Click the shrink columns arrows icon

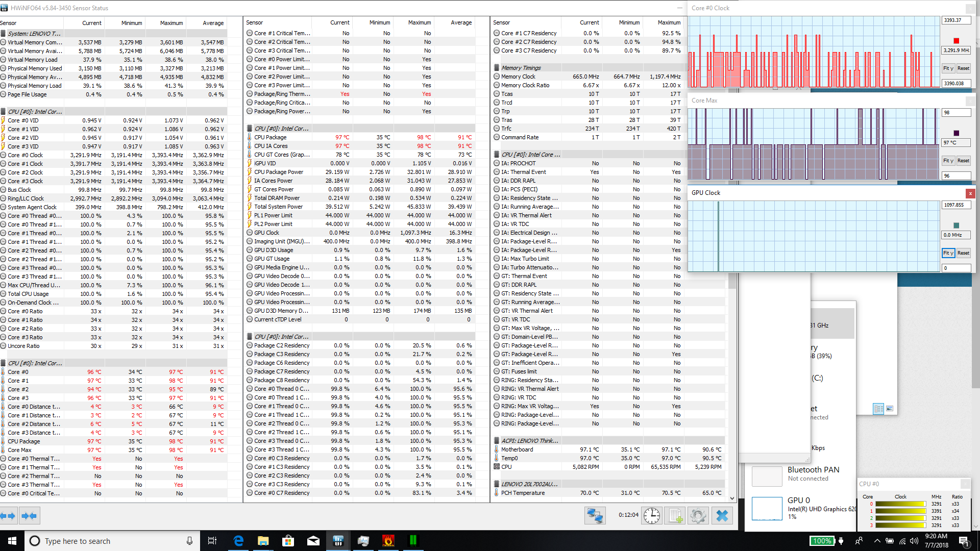29,516
